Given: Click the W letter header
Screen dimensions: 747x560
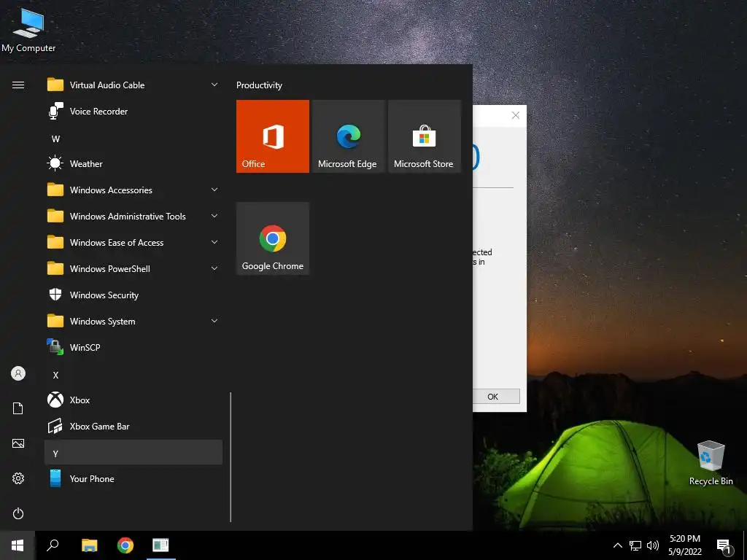Looking at the screenshot, I should (133, 139).
